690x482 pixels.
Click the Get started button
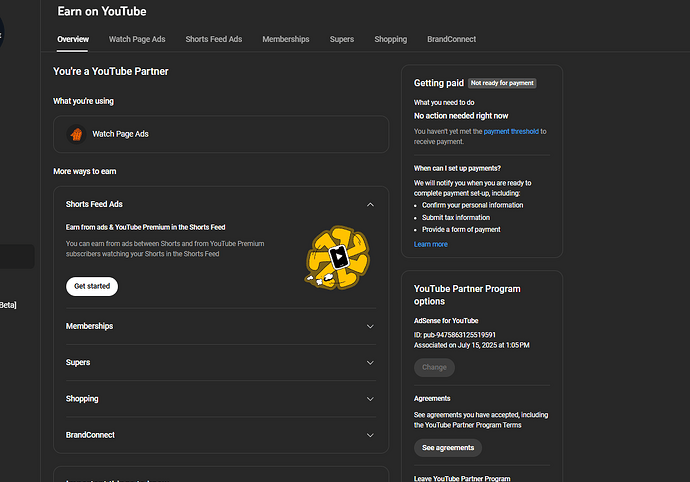click(x=92, y=287)
